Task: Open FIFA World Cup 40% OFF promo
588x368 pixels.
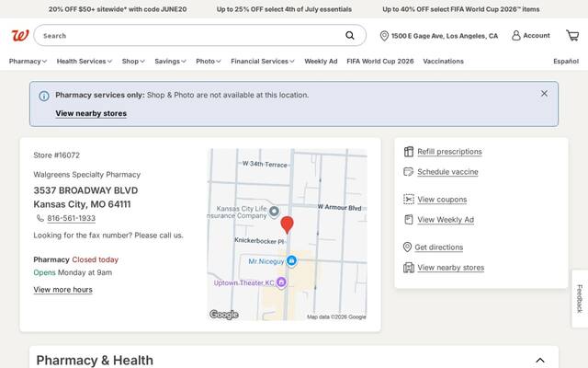Action: click(461, 9)
